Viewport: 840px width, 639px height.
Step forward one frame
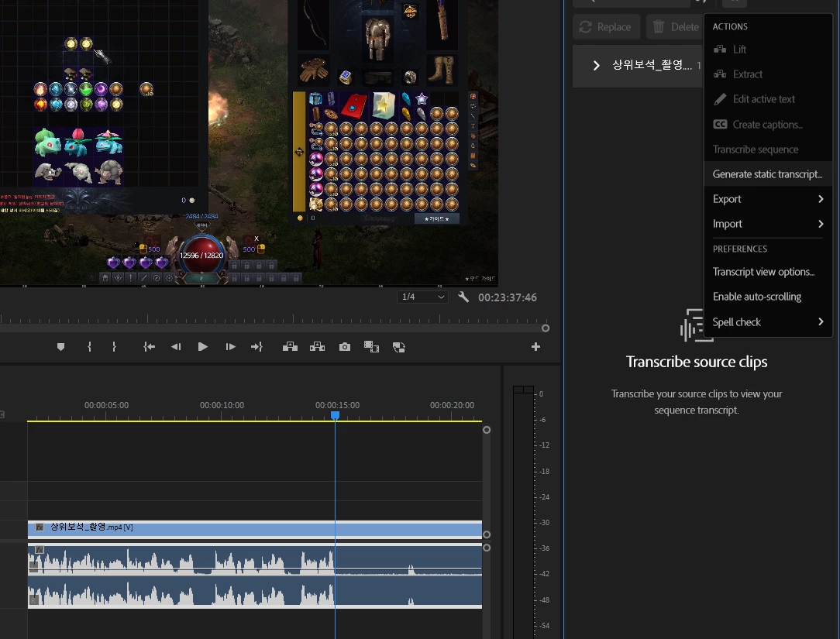pyautogui.click(x=230, y=347)
